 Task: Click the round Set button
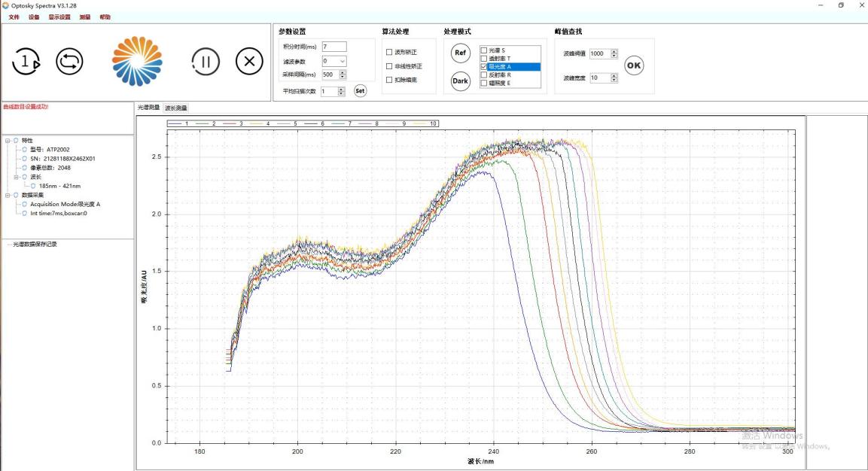pos(360,91)
